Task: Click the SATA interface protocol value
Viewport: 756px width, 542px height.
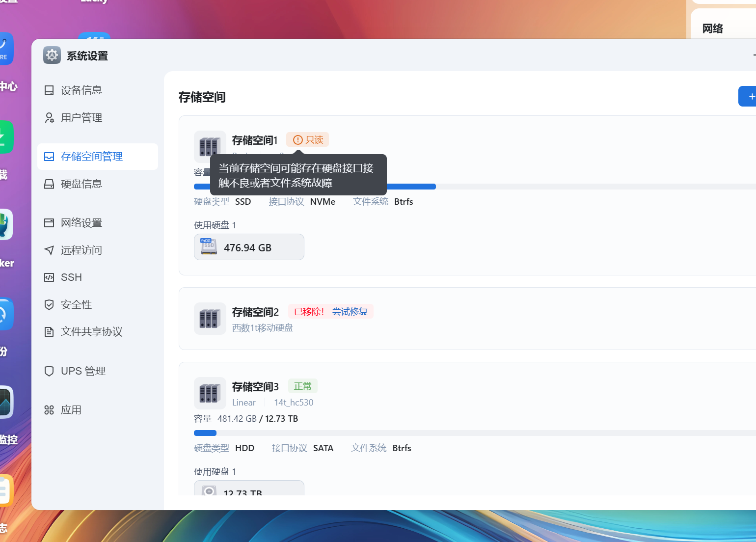Action: click(x=323, y=448)
